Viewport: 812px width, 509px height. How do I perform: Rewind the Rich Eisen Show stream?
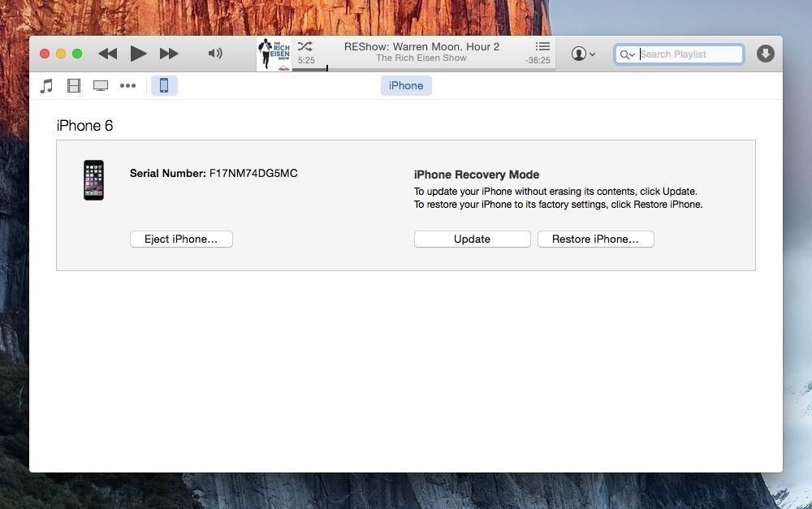[107, 53]
